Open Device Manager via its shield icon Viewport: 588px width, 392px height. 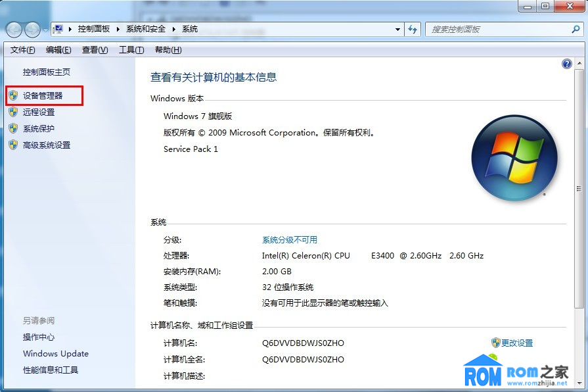click(13, 96)
